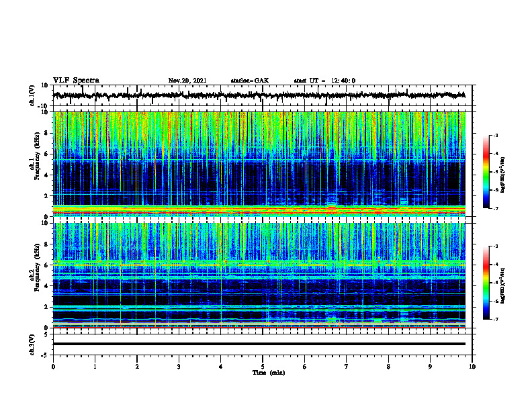
Task: Click the "4" kHz tick on ch.1 frequency axis
Action: click(46, 175)
